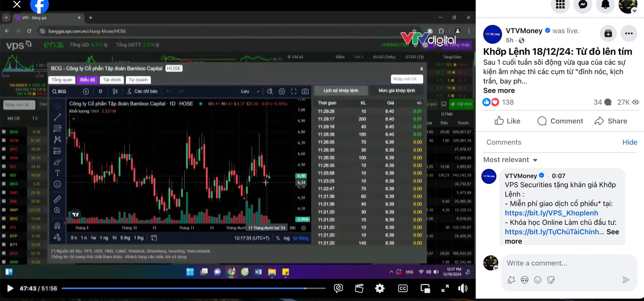This screenshot has height=301, width=644.
Task: Open video settings gear
Action: pyautogui.click(x=380, y=288)
